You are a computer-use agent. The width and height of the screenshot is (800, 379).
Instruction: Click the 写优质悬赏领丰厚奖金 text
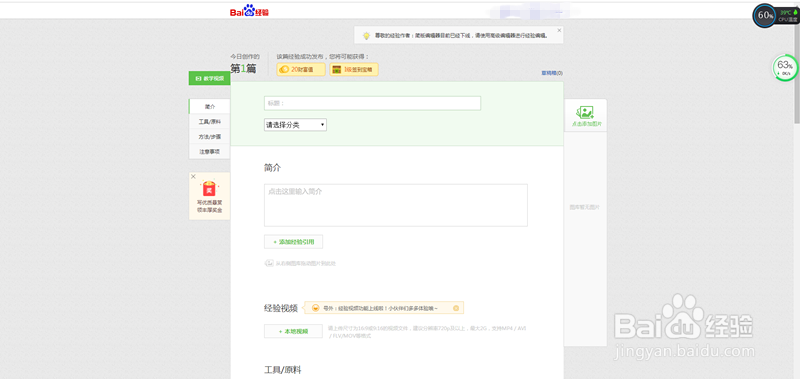(210, 206)
